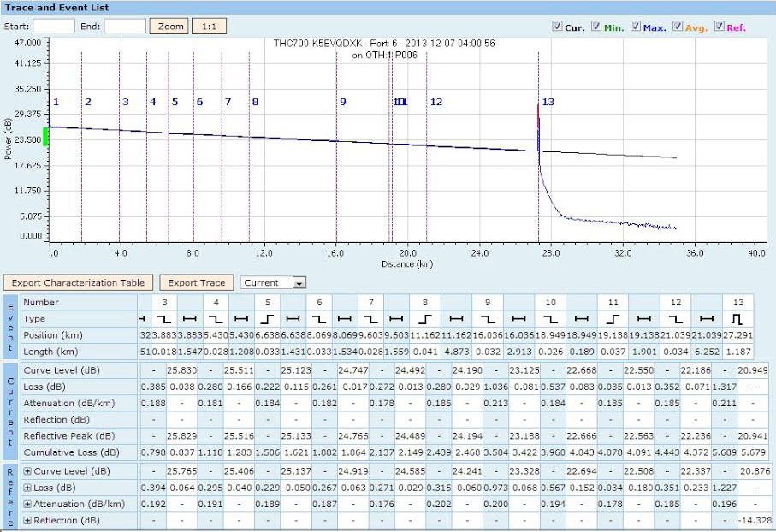776x532 pixels.
Task: Click the End distance input field
Action: pos(125,27)
